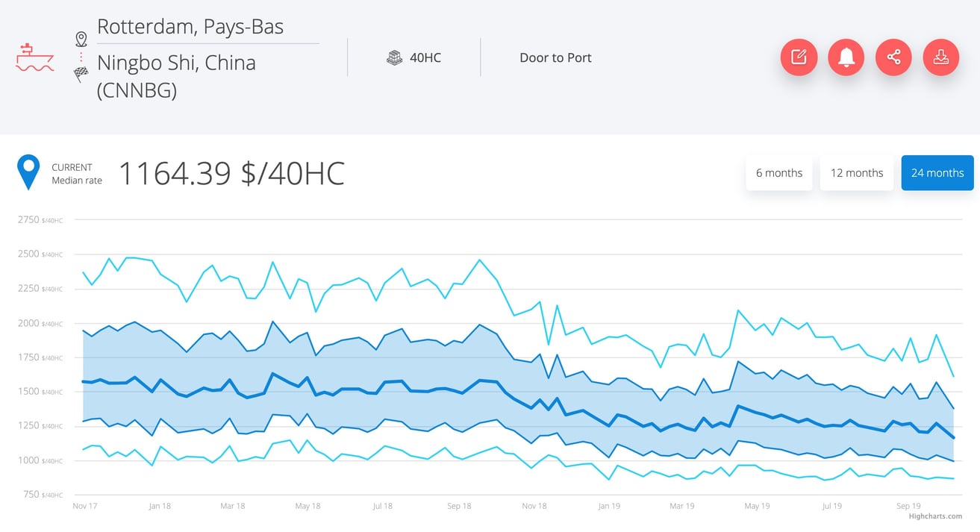
Task: Select the 24 months period
Action: tap(937, 172)
